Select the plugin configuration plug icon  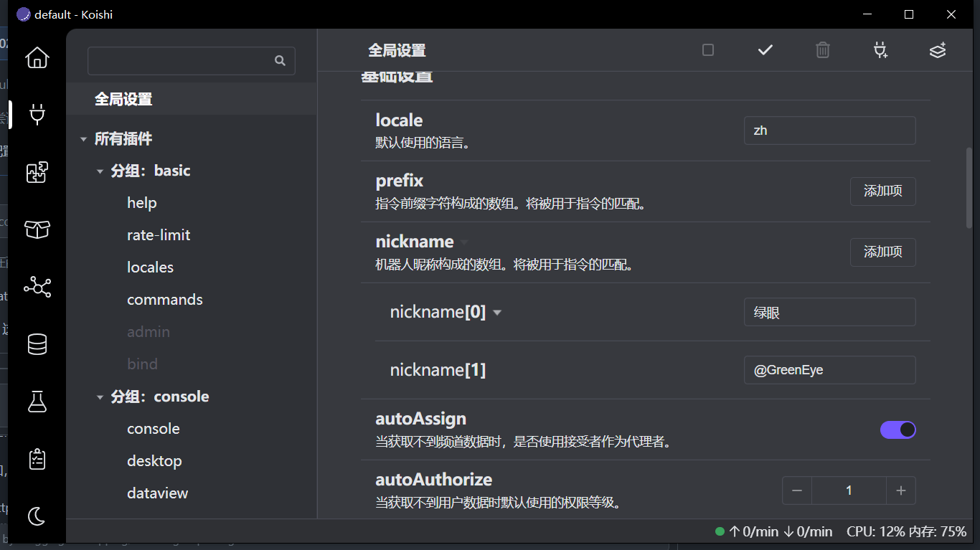[37, 115]
